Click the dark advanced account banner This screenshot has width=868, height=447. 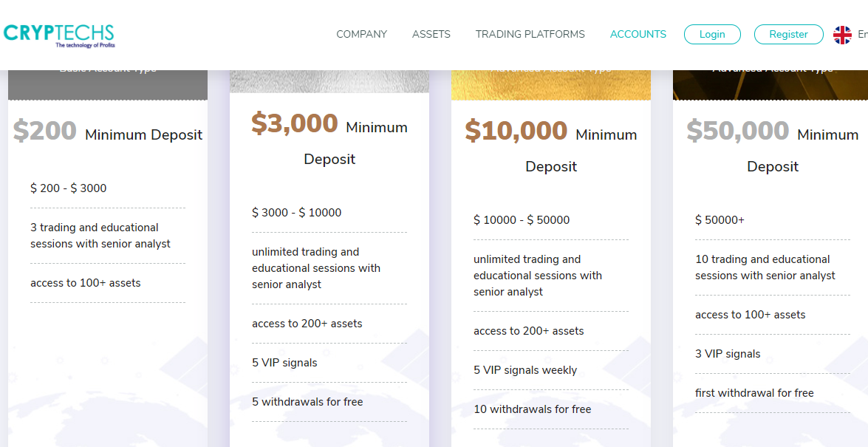(x=770, y=85)
